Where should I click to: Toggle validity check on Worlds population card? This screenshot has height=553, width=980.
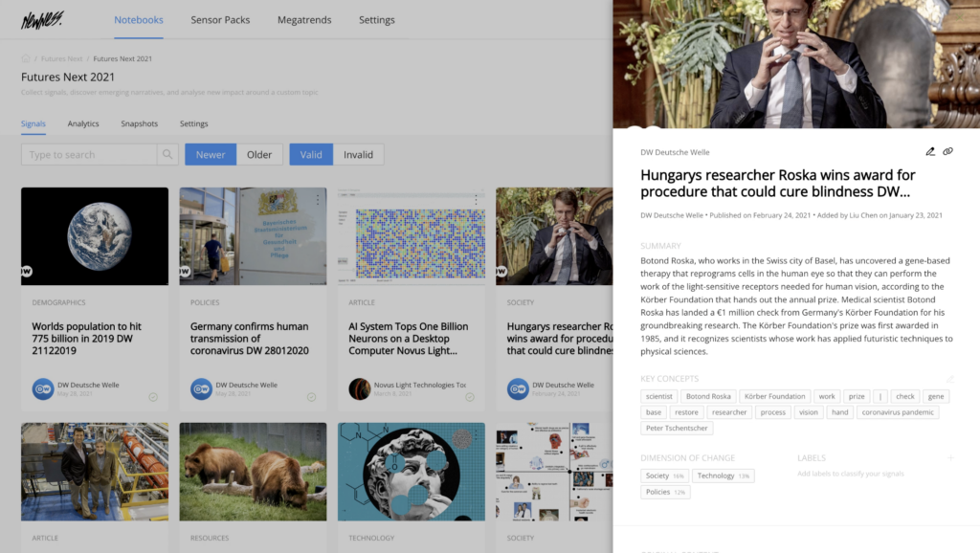153,397
